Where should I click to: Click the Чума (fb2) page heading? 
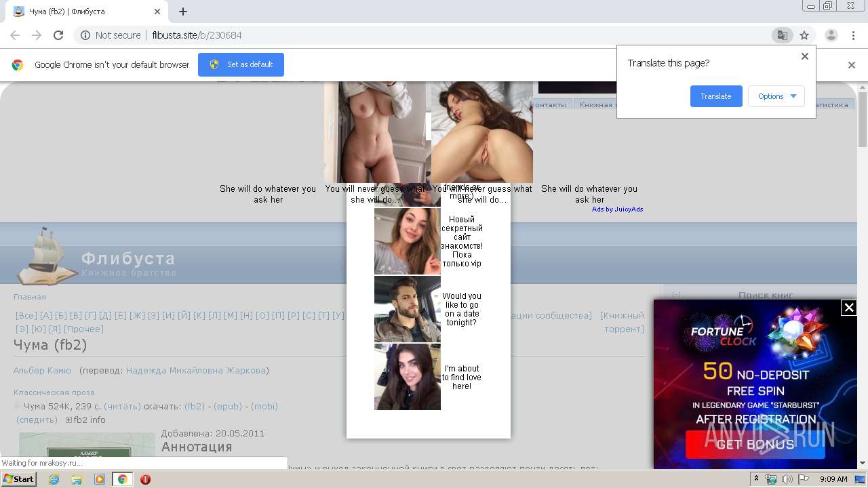coord(50,345)
